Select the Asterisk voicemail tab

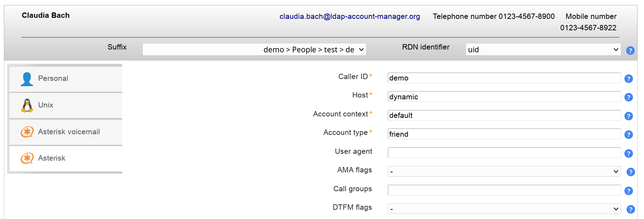tap(66, 132)
